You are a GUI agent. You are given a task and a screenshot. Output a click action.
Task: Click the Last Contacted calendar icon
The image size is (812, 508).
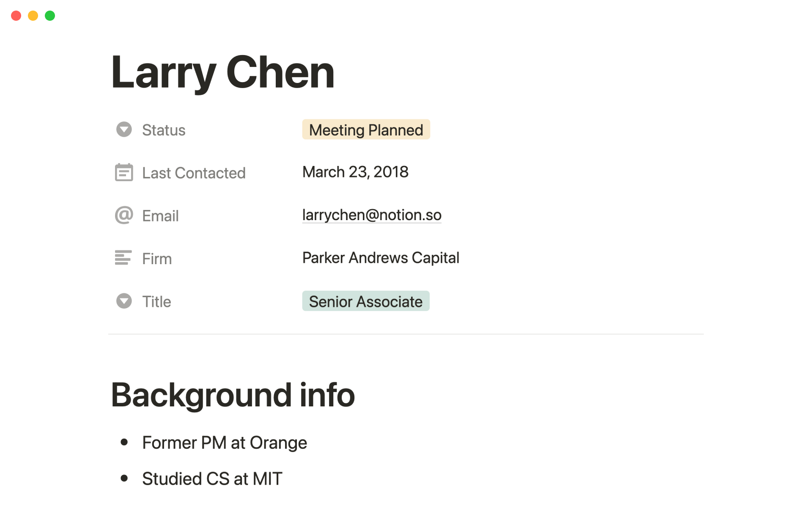[124, 173]
